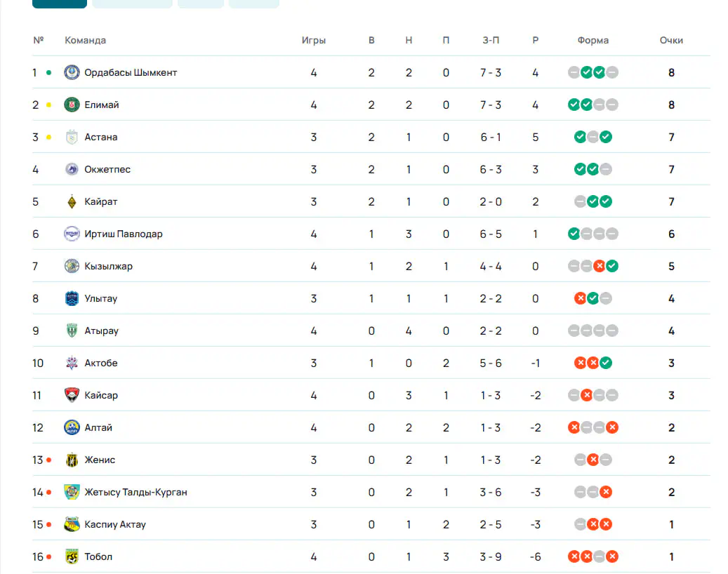Open the Астана team page link

tap(101, 138)
